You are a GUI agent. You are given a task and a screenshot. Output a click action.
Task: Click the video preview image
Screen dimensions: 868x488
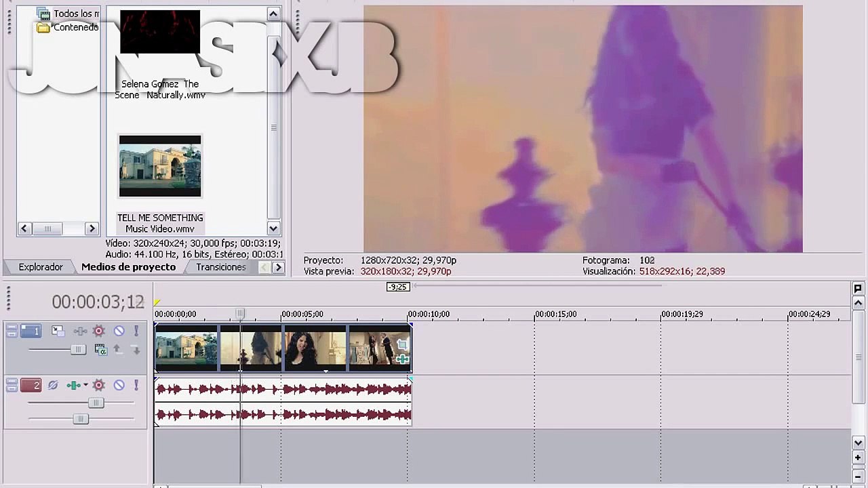[583, 129]
